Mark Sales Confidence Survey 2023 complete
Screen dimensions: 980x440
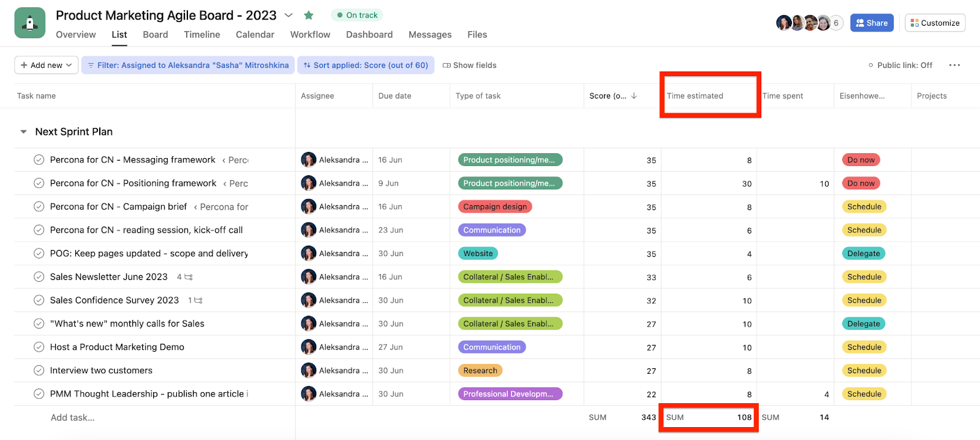(x=39, y=300)
